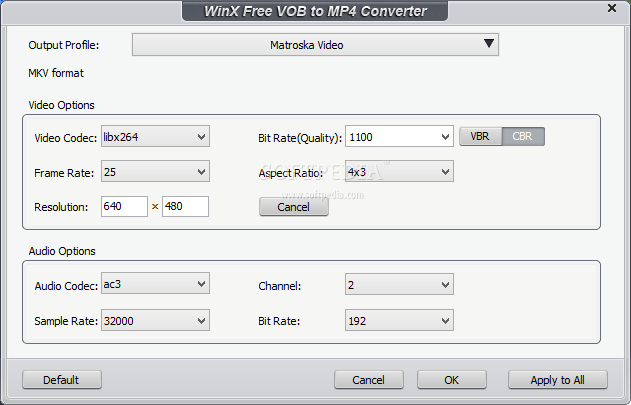This screenshot has width=631, height=405.
Task: Click Cancel inside Video Options
Action: [294, 207]
